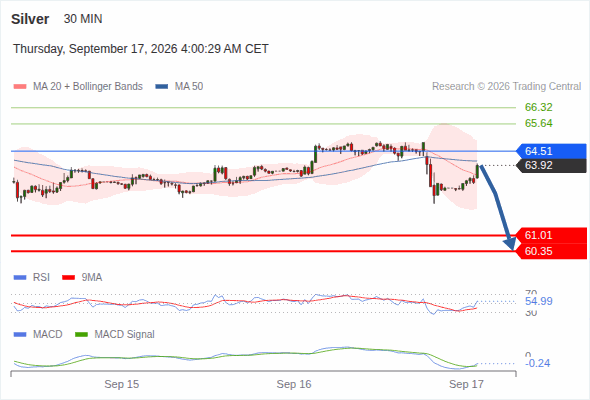Image resolution: width=590 pixels, height=400 pixels.
Task: Click the 30 MIN timeframe label
Action: (83, 19)
